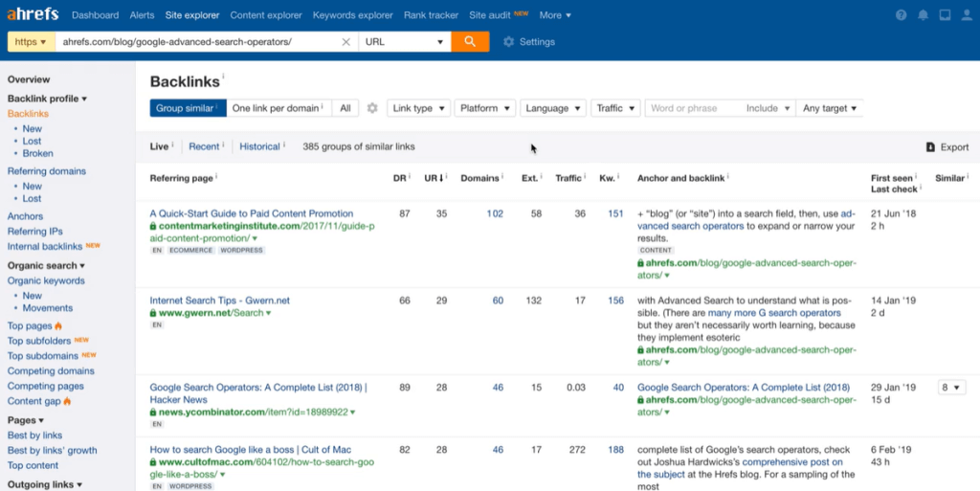Click the fire icon next to Content gap
Screen dimensions: 980x491
point(67,401)
